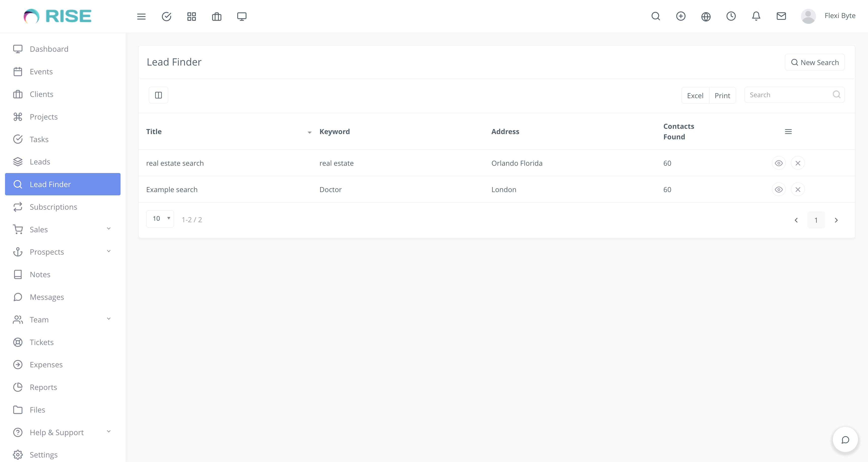Sort the table by Title column

154,131
